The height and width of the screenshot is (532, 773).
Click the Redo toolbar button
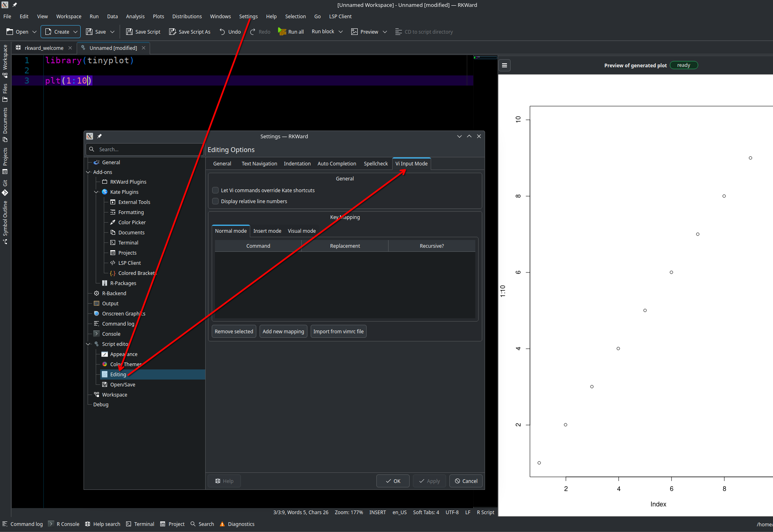(260, 32)
